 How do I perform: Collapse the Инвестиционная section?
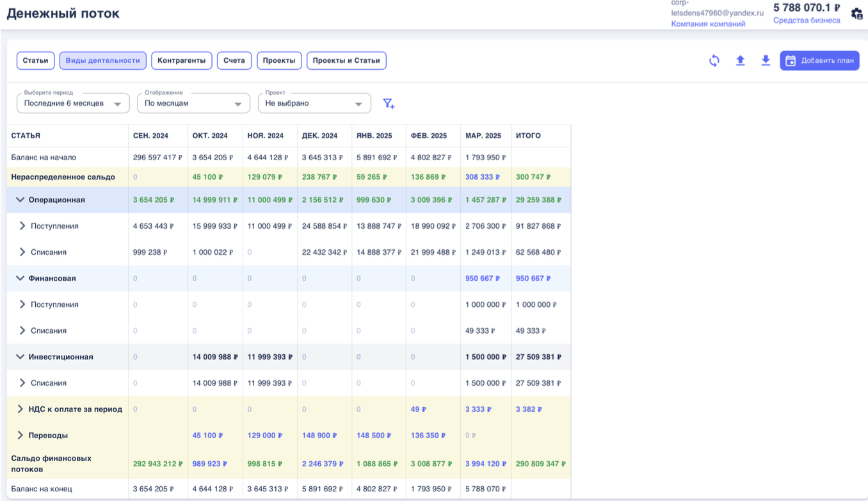pyautogui.click(x=20, y=357)
